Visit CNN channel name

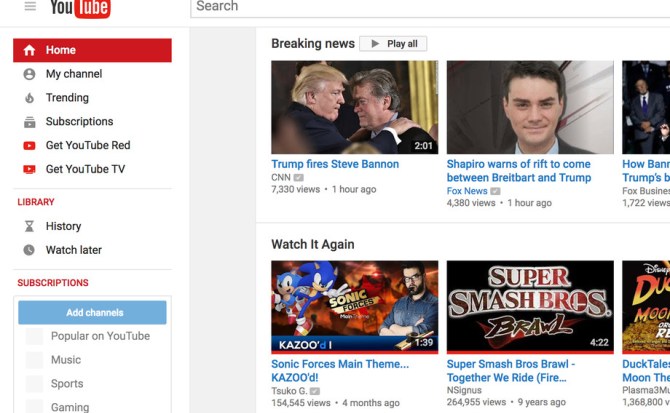(x=281, y=178)
